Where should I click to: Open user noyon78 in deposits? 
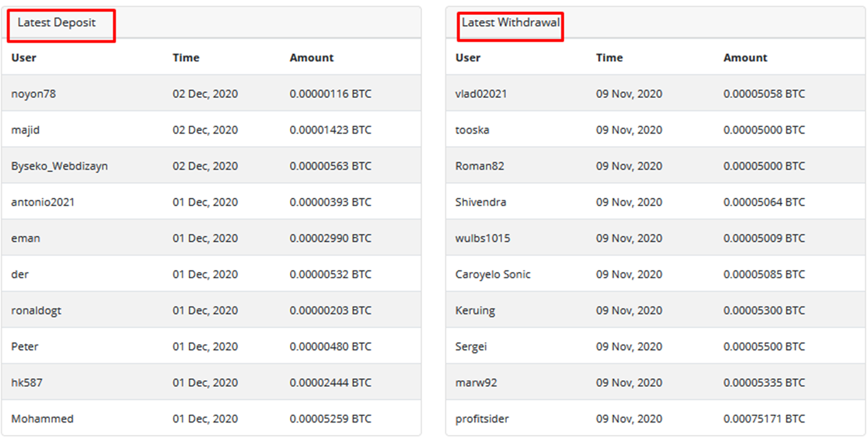pos(34,94)
